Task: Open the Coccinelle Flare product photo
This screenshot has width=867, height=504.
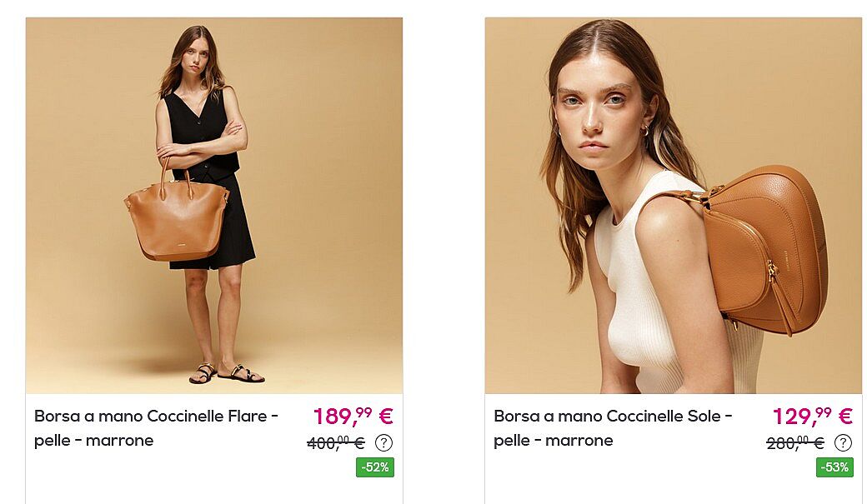Action: (x=214, y=206)
